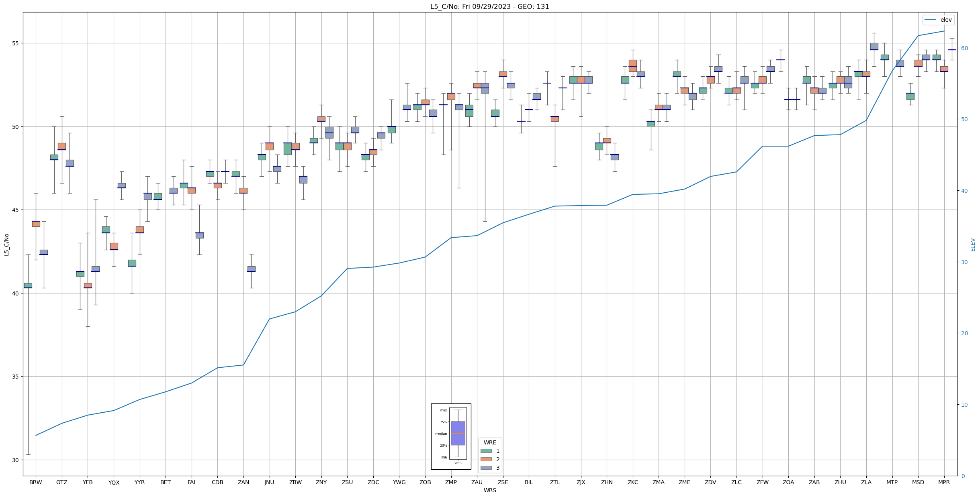The width and height of the screenshot is (980, 497).
Task: Click the left axis tick label '35'
Action: (16, 377)
